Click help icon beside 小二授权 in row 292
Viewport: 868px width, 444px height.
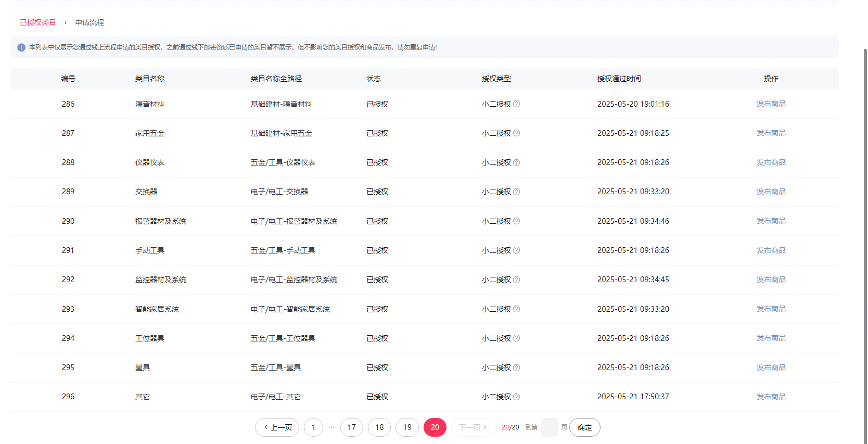(516, 280)
